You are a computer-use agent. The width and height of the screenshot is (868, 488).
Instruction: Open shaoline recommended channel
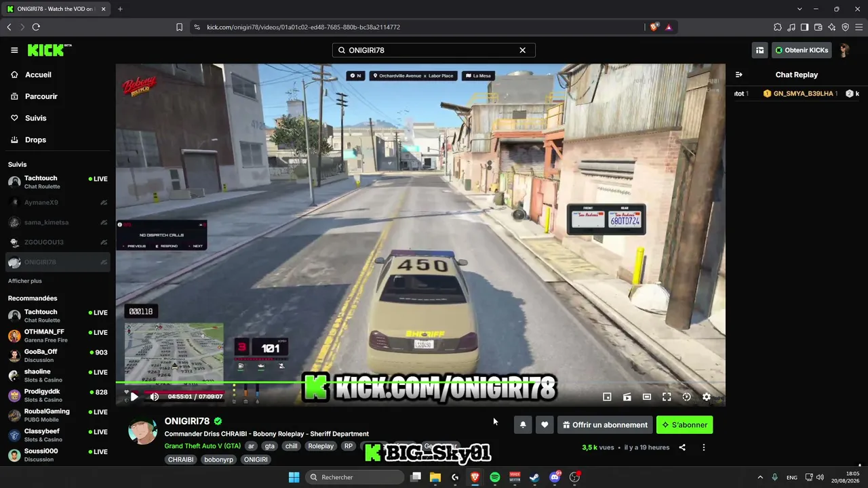(x=58, y=375)
